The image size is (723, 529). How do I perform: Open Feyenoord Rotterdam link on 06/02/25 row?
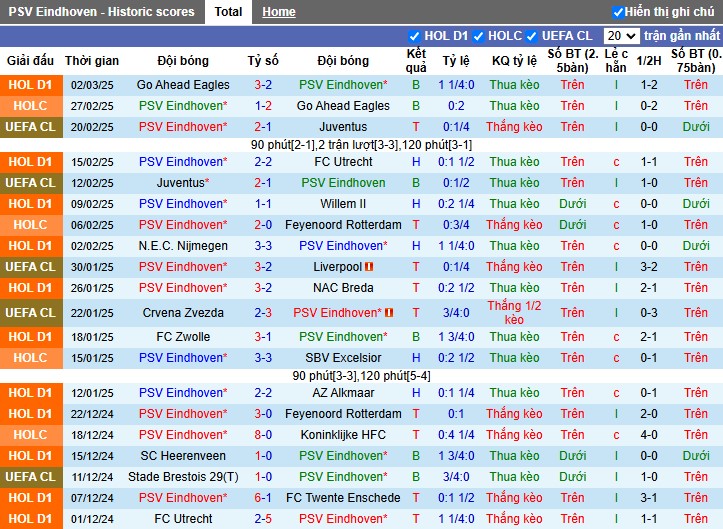tap(343, 225)
